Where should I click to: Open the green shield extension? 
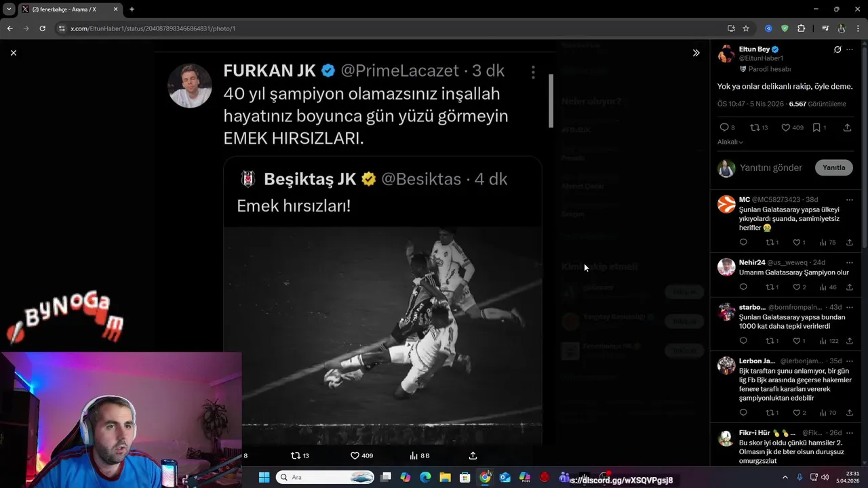(x=785, y=28)
